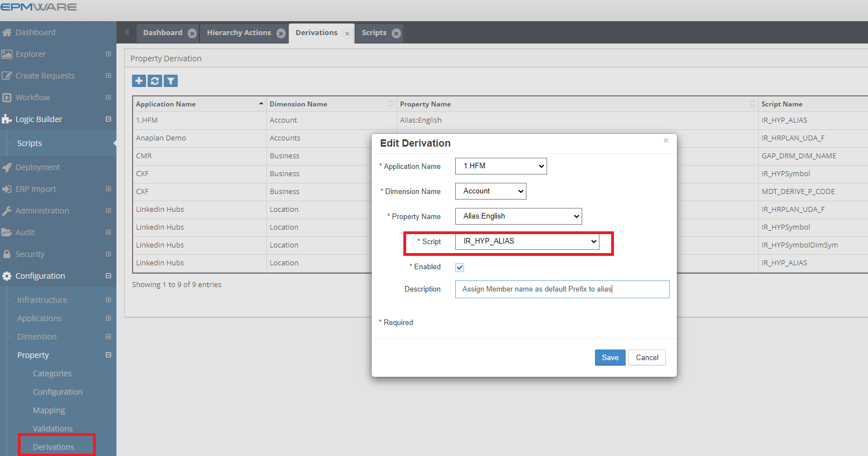Open Derivations in the sidebar Property menu
This screenshot has width=868, height=456.
click(x=53, y=447)
